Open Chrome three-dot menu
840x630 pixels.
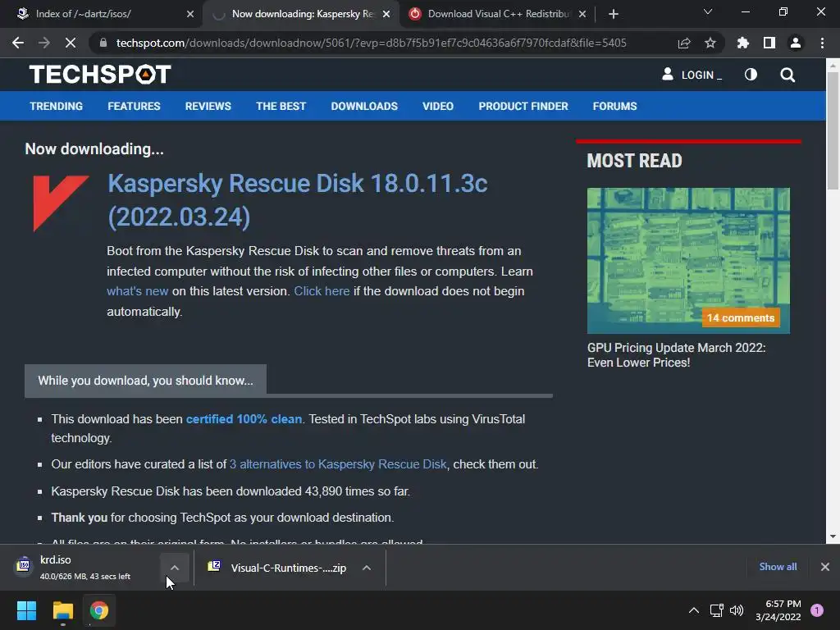822,43
